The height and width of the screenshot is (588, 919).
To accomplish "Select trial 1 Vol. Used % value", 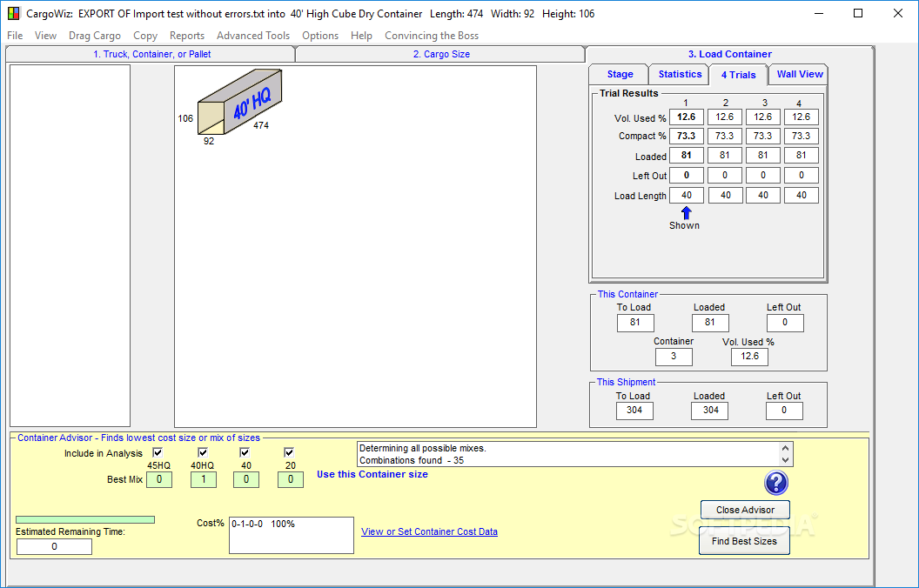I will coord(687,117).
